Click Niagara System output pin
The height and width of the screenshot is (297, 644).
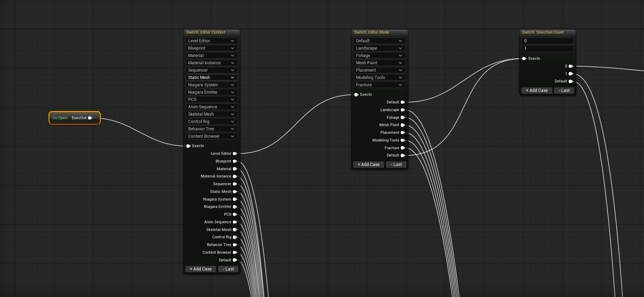tap(235, 199)
